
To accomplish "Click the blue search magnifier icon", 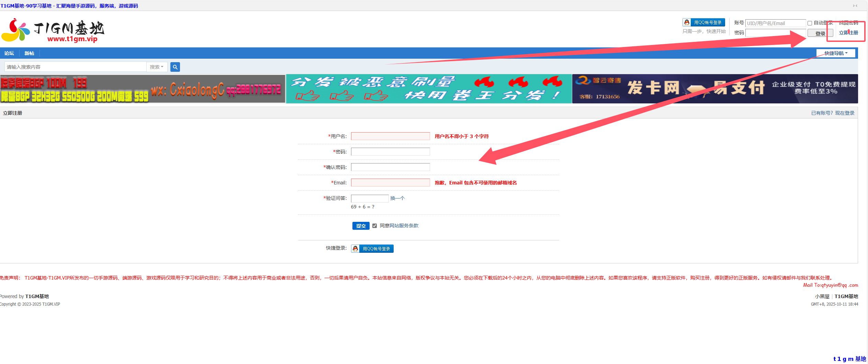I will (175, 67).
